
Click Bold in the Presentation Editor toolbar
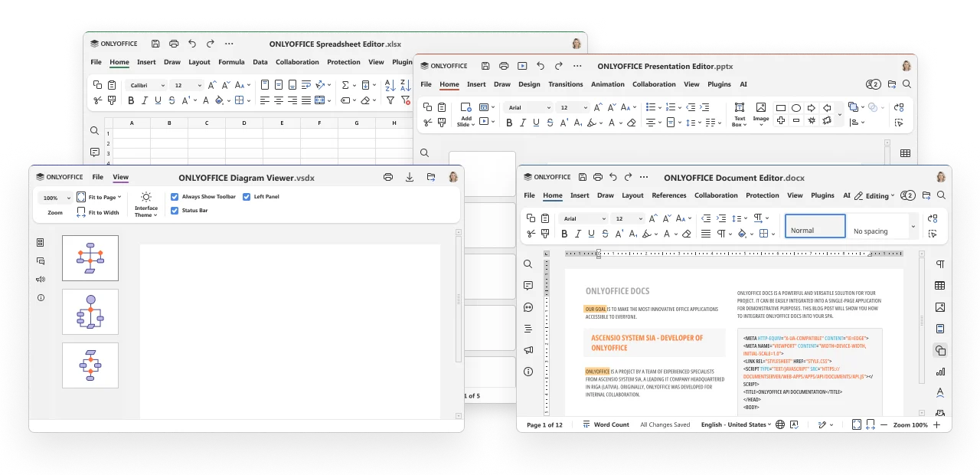pyautogui.click(x=510, y=123)
